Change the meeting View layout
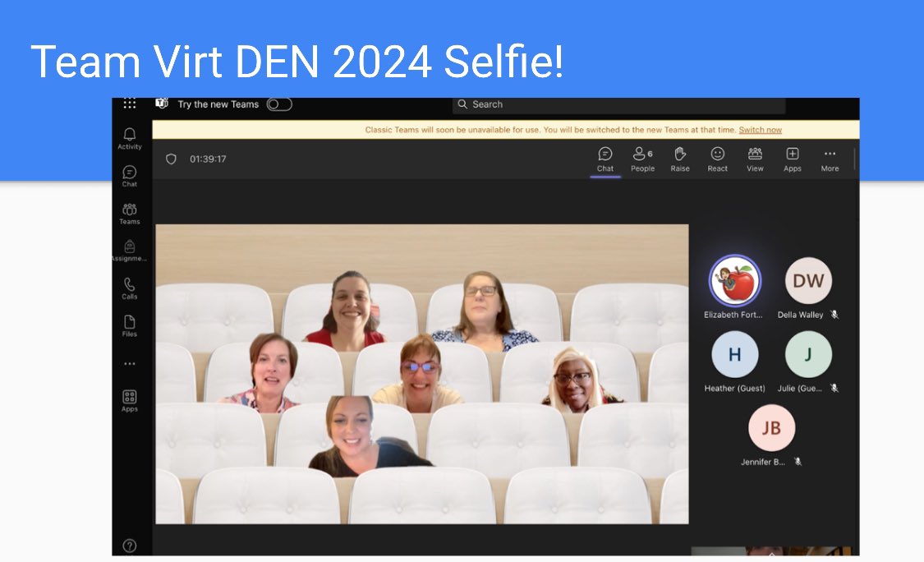924x562 pixels. click(x=754, y=159)
